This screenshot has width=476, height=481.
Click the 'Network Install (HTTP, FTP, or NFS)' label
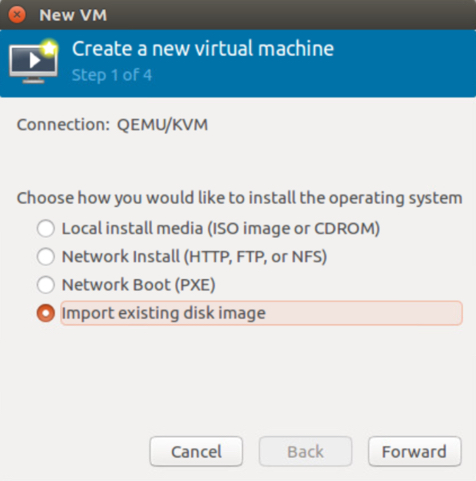tap(194, 257)
